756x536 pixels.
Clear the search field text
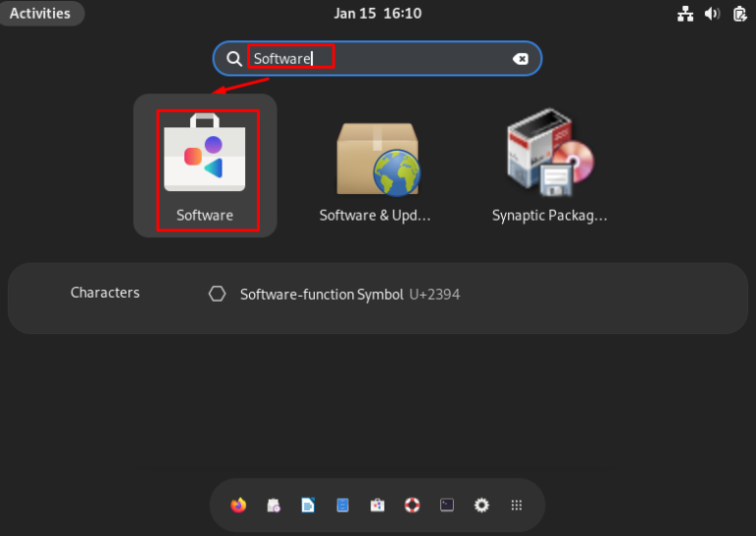[x=521, y=59]
